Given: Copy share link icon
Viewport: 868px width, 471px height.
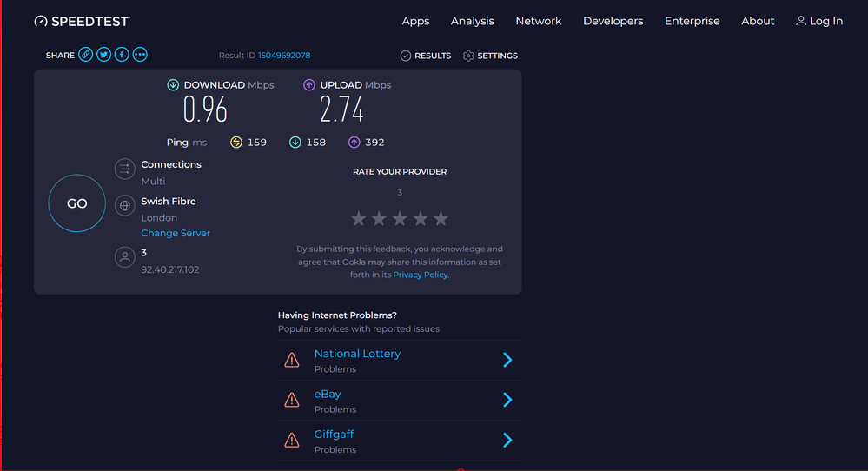Looking at the screenshot, I should pyautogui.click(x=85, y=54).
